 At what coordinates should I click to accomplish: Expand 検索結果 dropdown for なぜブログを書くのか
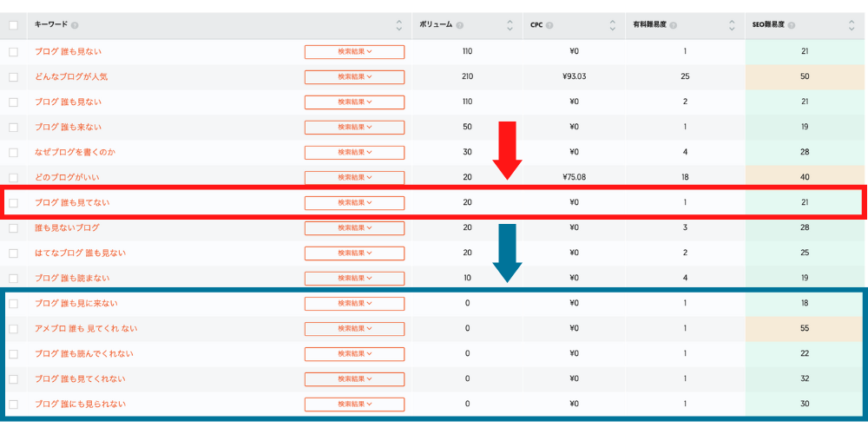[354, 153]
